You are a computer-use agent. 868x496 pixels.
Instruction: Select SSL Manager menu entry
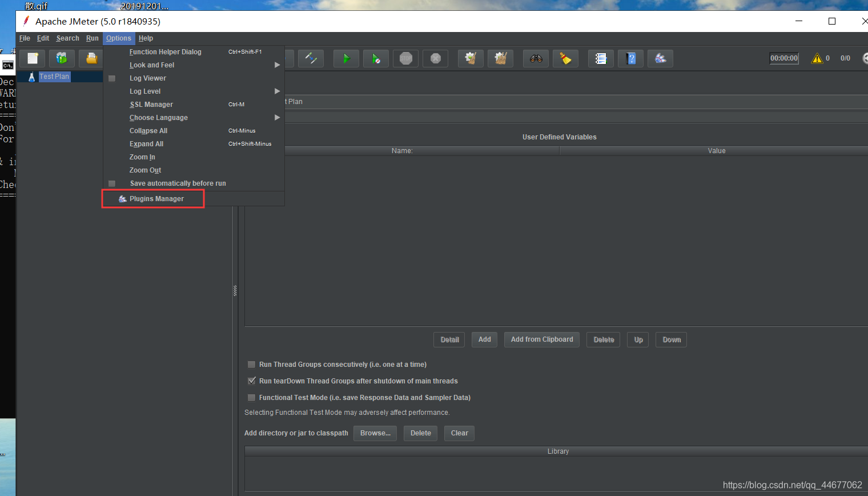[x=194, y=105]
